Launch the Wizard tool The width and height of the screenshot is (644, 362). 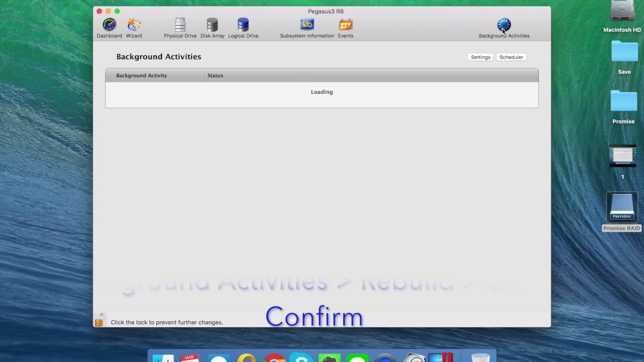[134, 28]
